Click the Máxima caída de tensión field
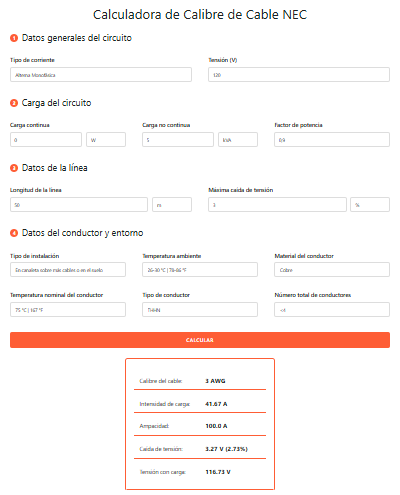The height and width of the screenshot is (495, 400). click(277, 205)
